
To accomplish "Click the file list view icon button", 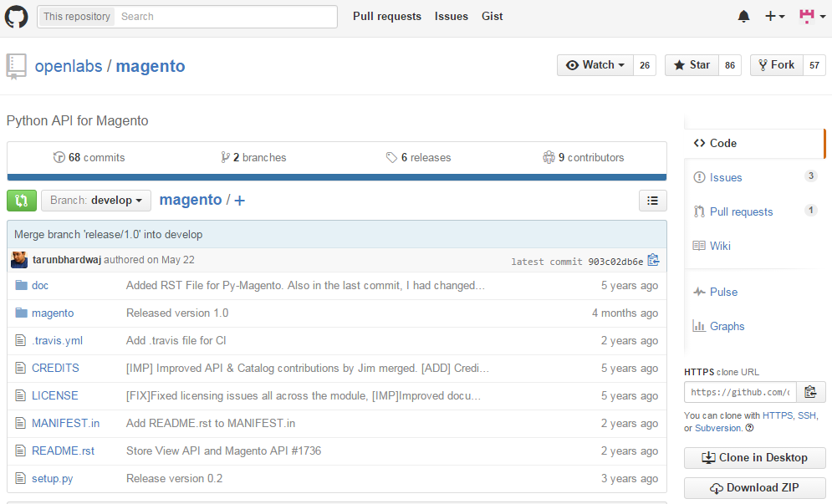I will point(653,201).
